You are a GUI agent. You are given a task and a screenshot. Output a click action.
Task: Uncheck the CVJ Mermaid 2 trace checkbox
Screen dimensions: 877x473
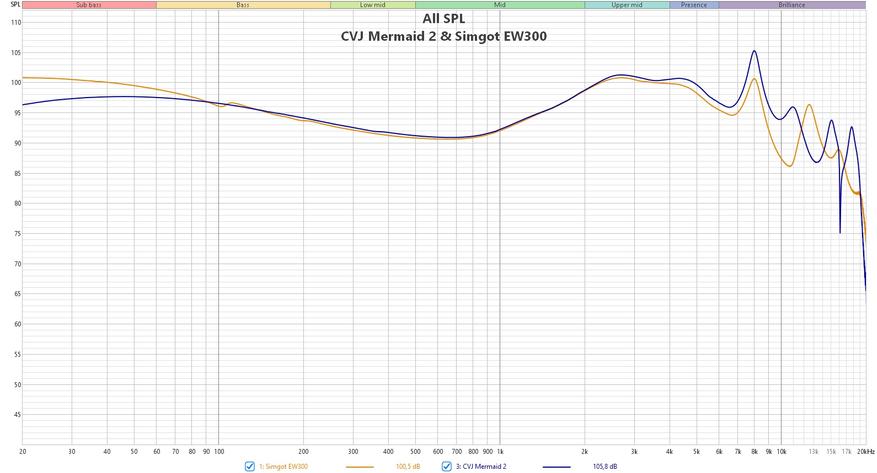[446, 466]
